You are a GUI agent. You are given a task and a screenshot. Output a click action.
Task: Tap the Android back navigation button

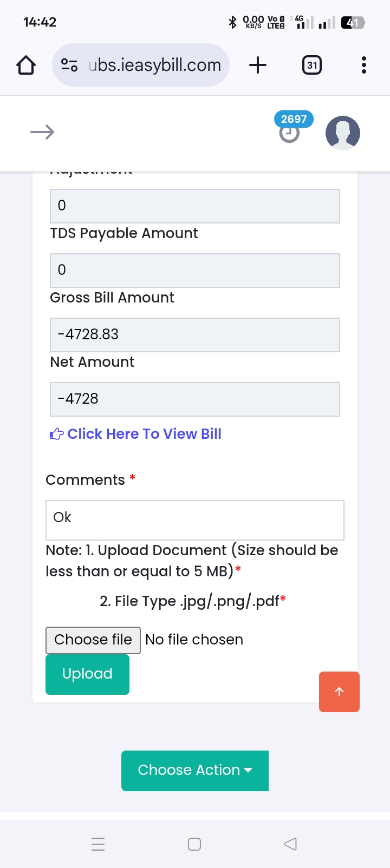(290, 844)
